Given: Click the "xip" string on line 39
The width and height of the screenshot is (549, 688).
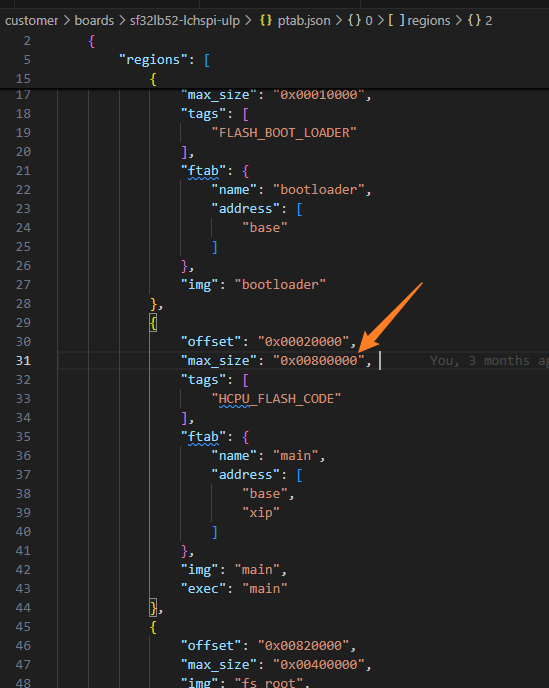Looking at the screenshot, I should point(261,512).
